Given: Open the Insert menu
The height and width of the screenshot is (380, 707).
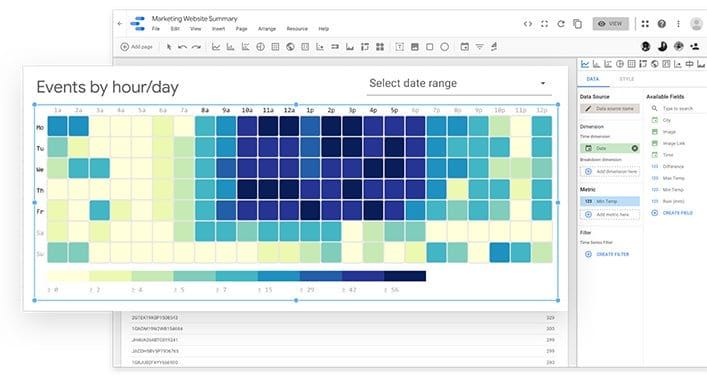Looking at the screenshot, I should tap(218, 29).
